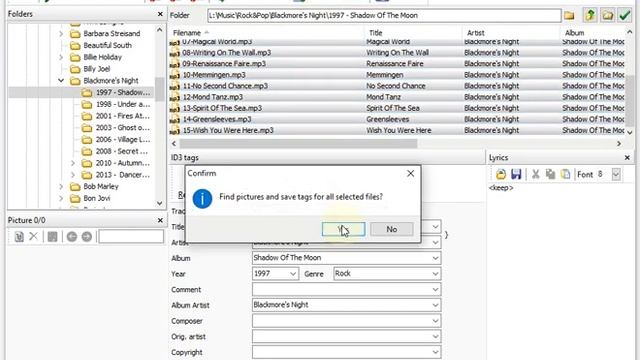The image size is (640, 360).
Task: Select the file 10-Memmingen.mp3
Action: click(214, 75)
